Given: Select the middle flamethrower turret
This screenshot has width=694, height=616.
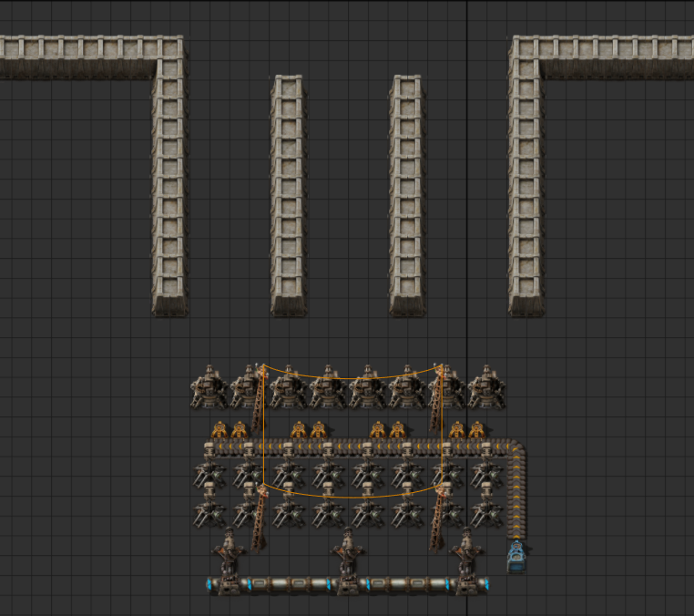Looking at the screenshot, I should (347, 561).
